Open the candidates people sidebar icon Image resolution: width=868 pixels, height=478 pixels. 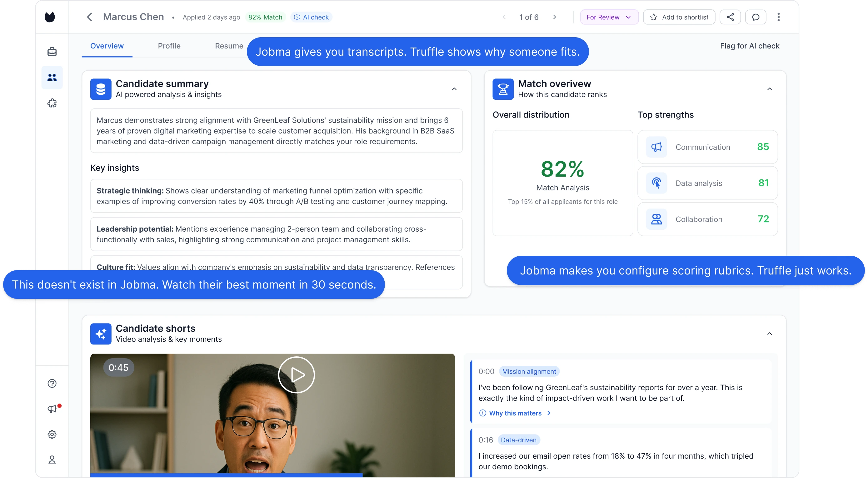pos(52,78)
